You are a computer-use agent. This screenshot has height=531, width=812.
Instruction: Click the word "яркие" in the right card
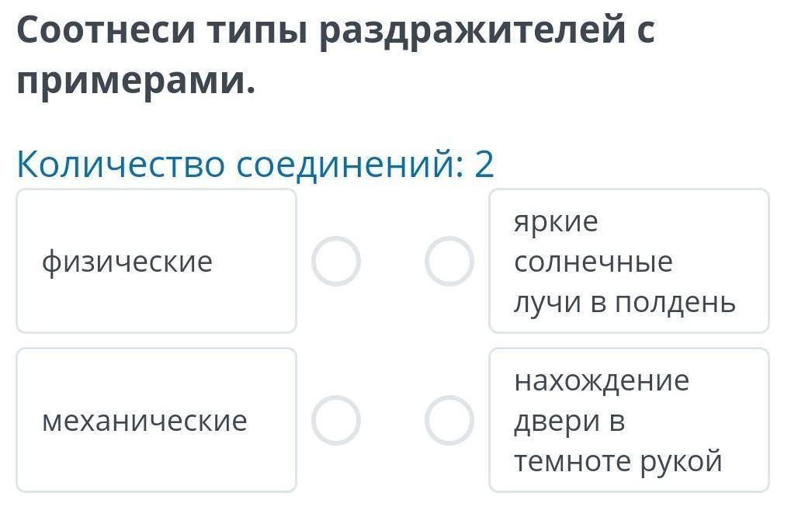(x=556, y=221)
